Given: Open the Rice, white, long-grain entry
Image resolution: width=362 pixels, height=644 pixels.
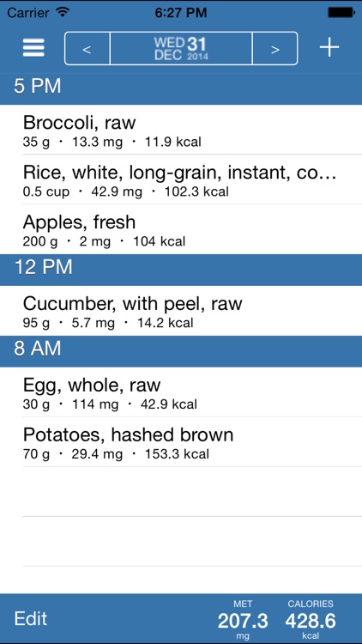Looking at the screenshot, I should click(181, 179).
